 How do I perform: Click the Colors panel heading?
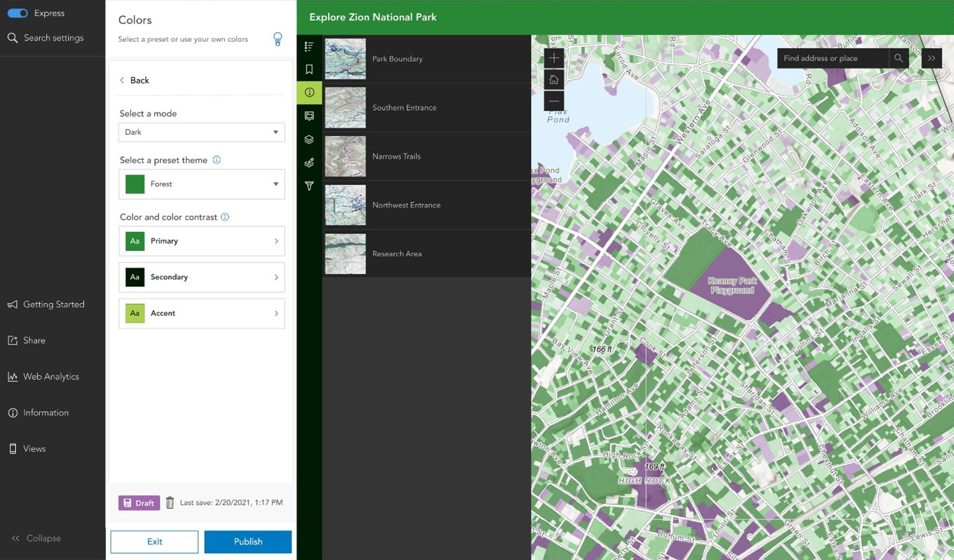(135, 20)
